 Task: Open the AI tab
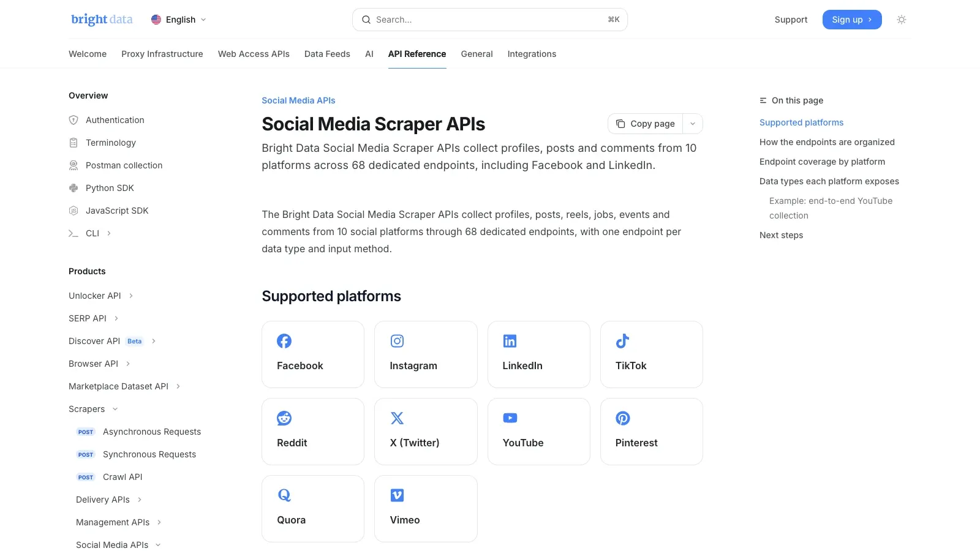coord(369,54)
